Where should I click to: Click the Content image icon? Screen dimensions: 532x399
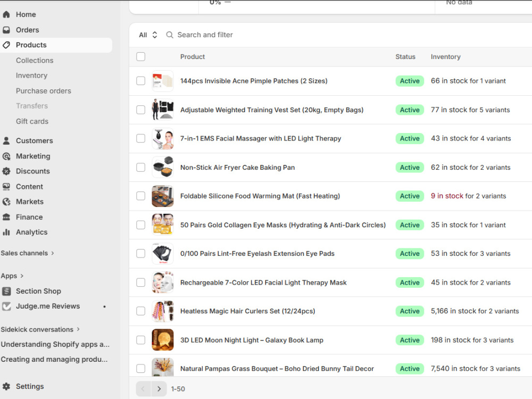tap(6, 187)
